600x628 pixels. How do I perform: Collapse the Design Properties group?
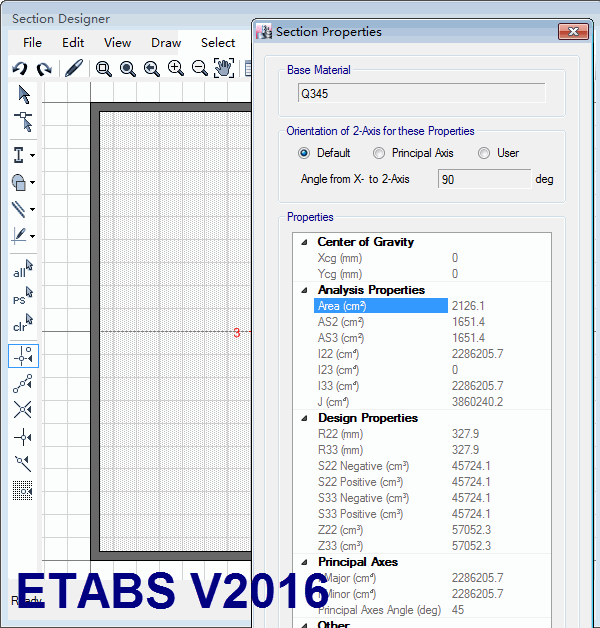click(x=305, y=419)
